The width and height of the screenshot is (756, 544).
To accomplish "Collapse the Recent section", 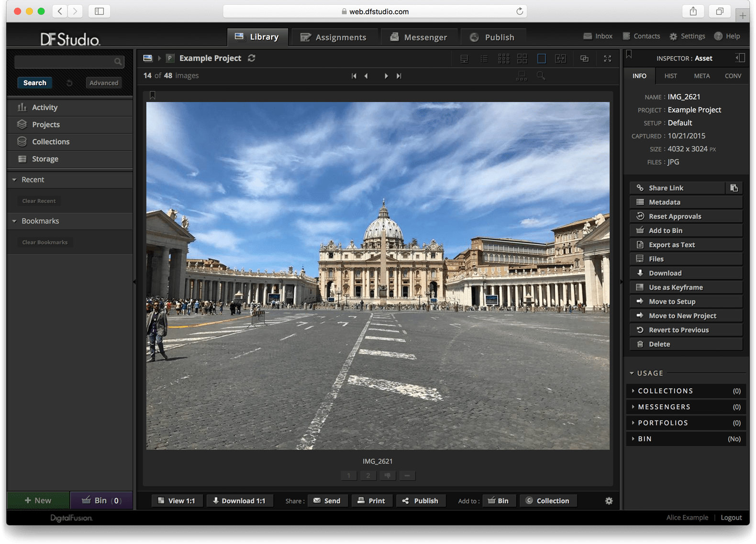I will point(14,180).
